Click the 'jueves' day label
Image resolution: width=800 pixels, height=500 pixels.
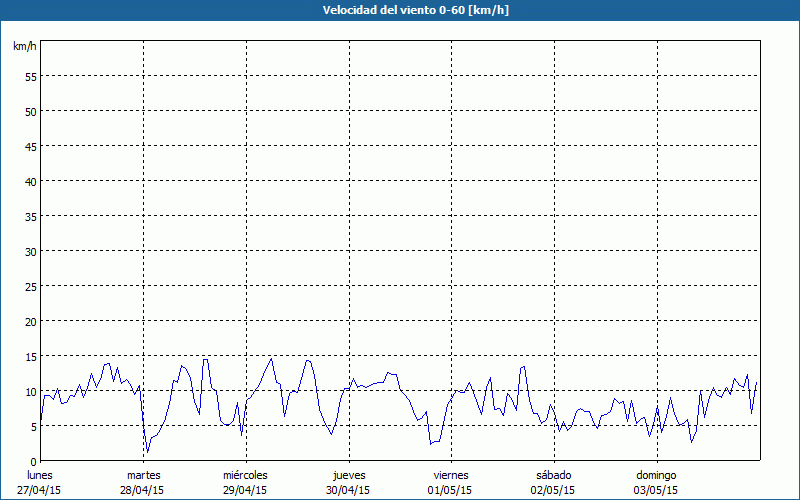pos(348,475)
